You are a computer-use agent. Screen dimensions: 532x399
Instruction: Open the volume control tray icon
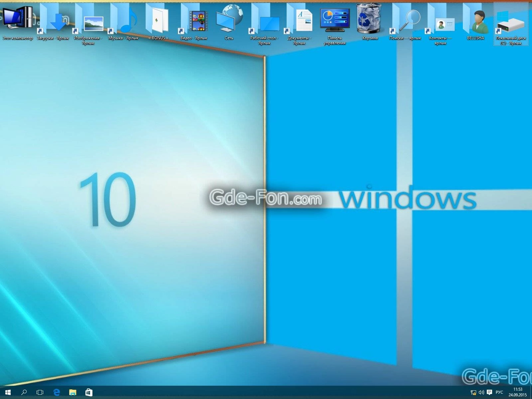pyautogui.click(x=481, y=392)
